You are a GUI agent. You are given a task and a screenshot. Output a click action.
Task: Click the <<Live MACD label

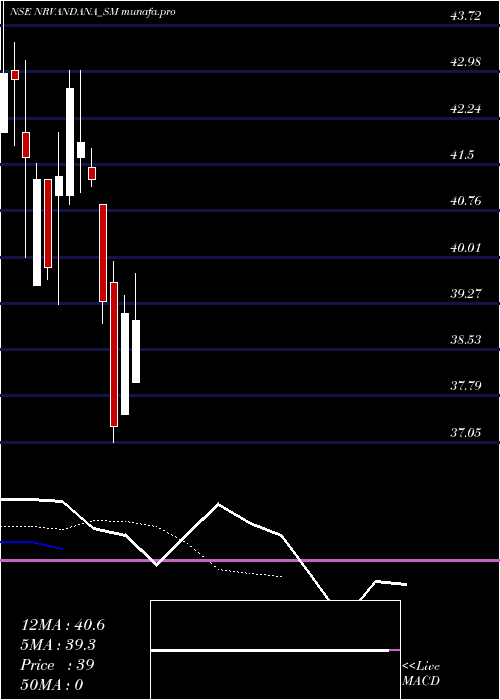421,674
